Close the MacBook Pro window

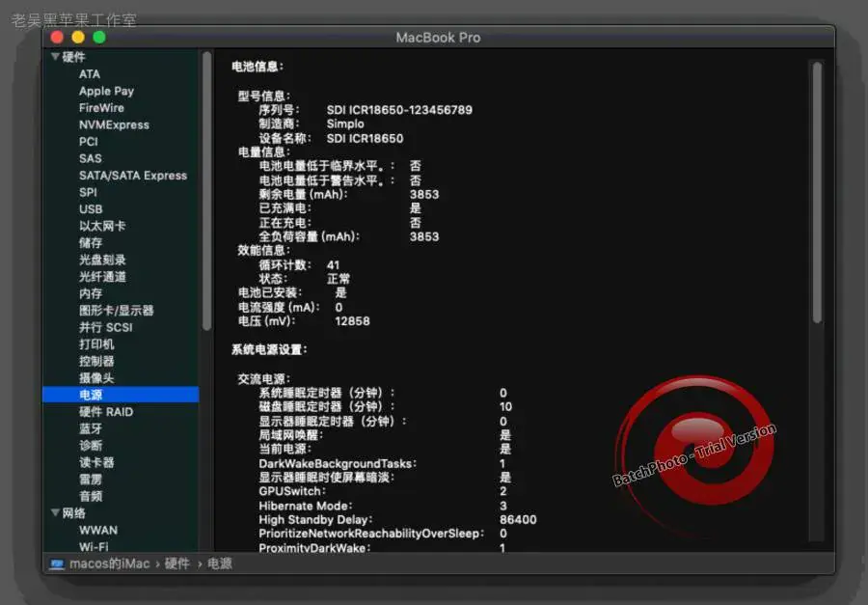(x=57, y=37)
